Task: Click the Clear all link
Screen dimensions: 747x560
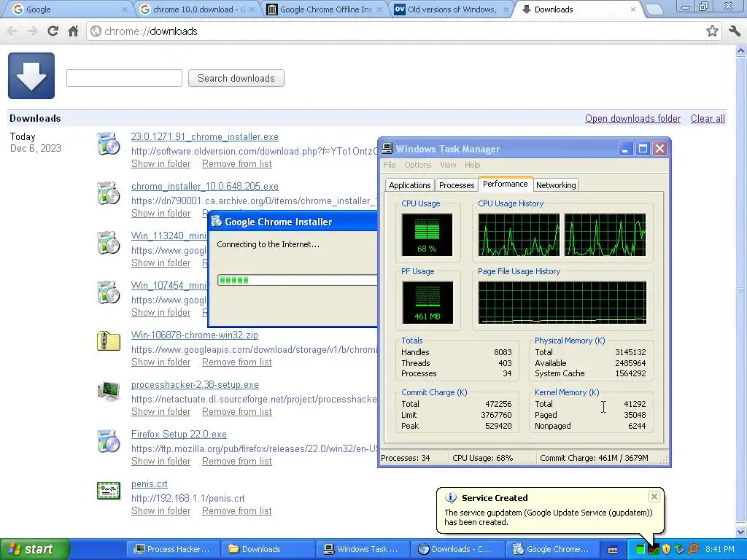Action: click(x=708, y=119)
